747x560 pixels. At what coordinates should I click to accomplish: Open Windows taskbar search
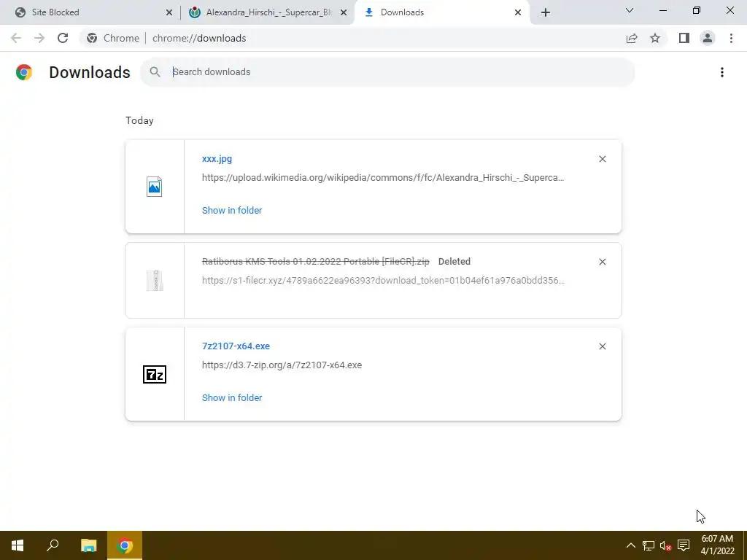click(53, 545)
